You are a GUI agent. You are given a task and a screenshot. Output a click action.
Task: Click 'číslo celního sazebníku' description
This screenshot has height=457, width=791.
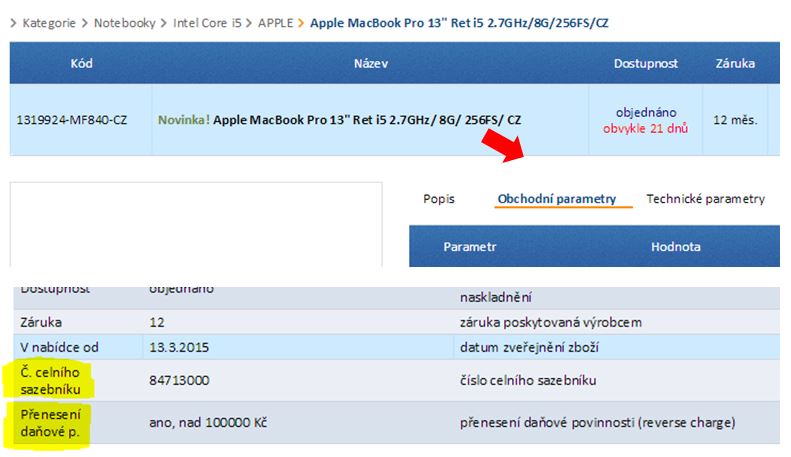[x=528, y=380]
